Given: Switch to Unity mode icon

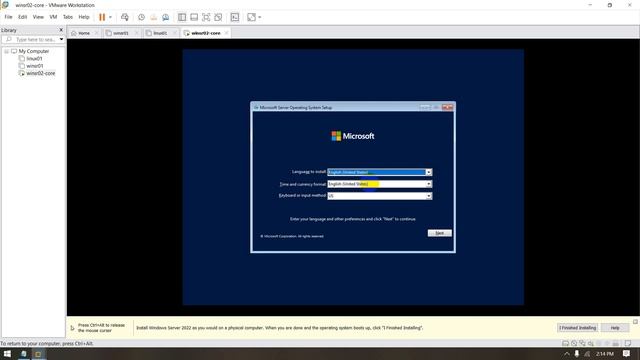Looking at the screenshot, I should pos(218,17).
